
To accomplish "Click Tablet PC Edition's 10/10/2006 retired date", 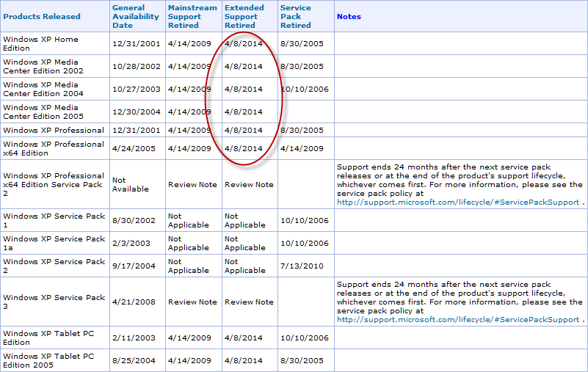I will point(305,338).
